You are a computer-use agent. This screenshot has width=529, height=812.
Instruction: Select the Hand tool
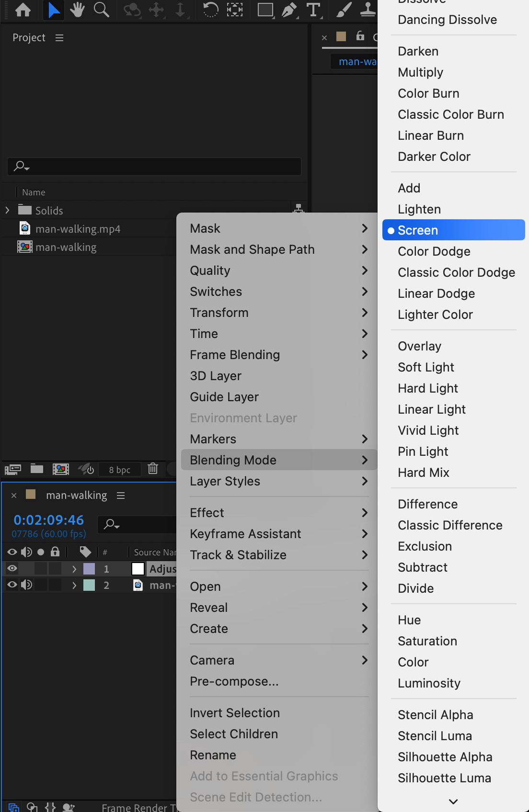(x=77, y=10)
